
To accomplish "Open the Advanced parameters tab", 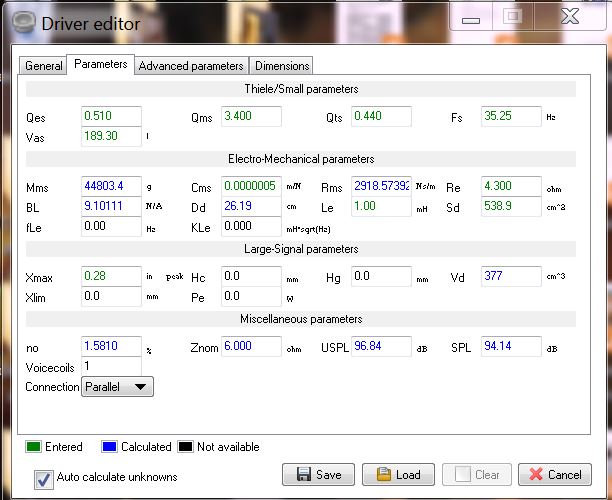I will (191, 66).
